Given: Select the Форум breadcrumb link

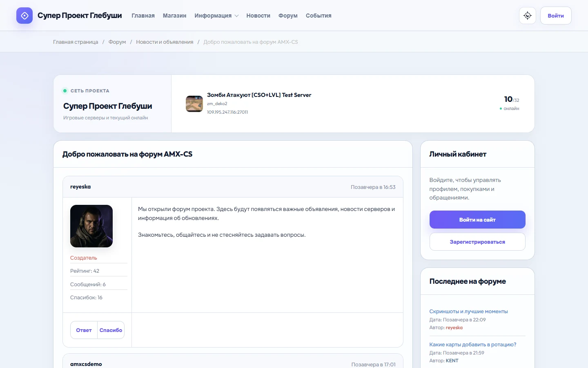Looking at the screenshot, I should point(117,42).
